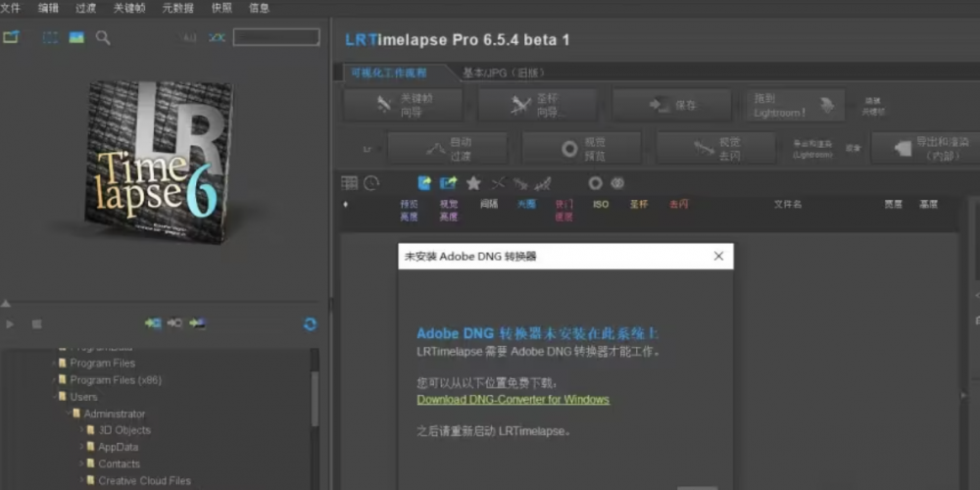The width and height of the screenshot is (980, 490).
Task: Click the landscape image preview icon
Action: pyautogui.click(x=76, y=37)
